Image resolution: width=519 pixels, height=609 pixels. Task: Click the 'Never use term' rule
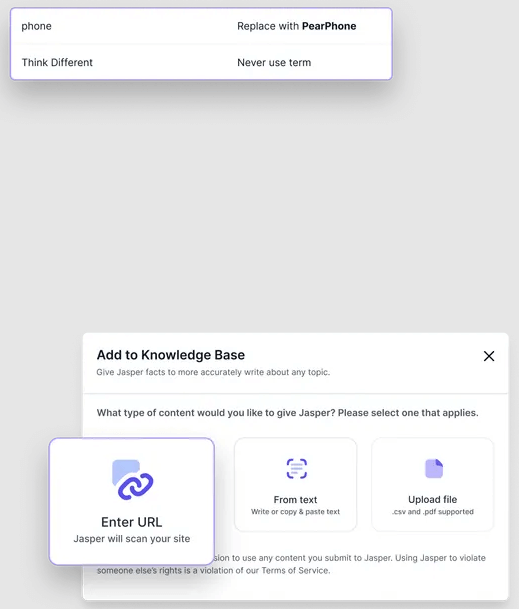tap(274, 63)
